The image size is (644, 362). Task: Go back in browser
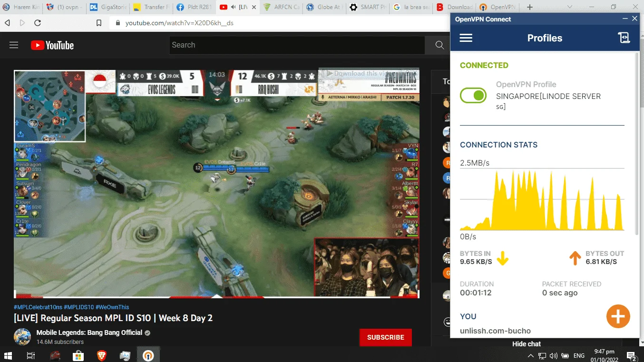click(7, 23)
